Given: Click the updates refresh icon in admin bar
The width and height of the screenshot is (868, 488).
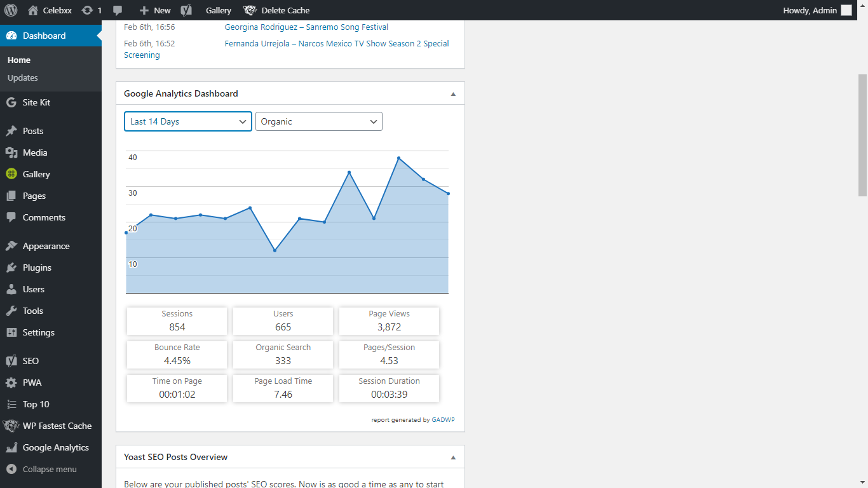Looking at the screenshot, I should 88,10.
